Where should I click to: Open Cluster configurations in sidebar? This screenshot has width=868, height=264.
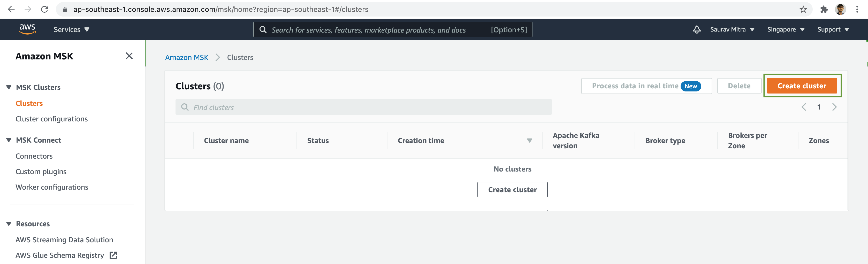[x=51, y=119]
